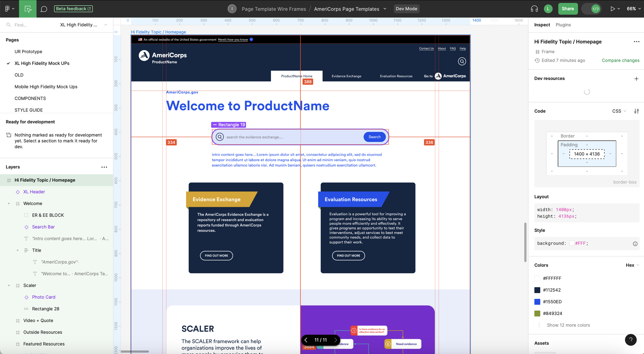
Task: Open the Hex color format dropdown
Action: click(632, 265)
